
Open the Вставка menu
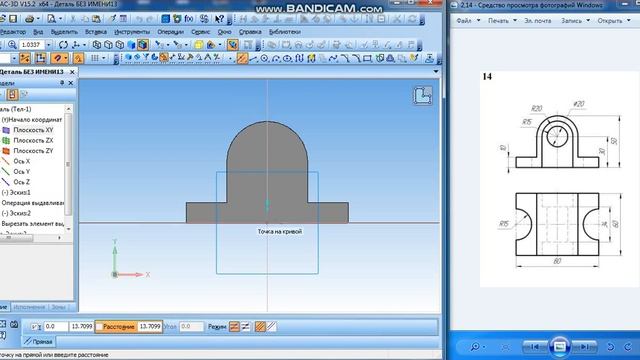[x=96, y=32]
